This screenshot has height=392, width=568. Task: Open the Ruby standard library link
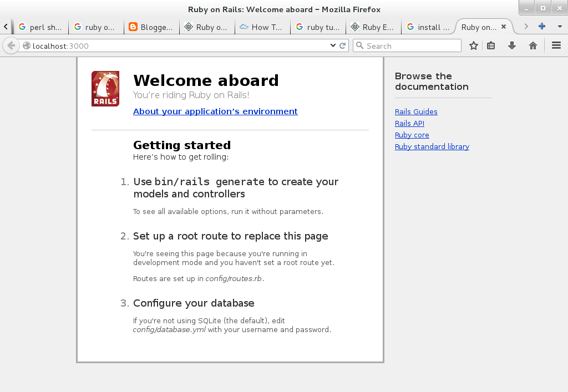[432, 146]
